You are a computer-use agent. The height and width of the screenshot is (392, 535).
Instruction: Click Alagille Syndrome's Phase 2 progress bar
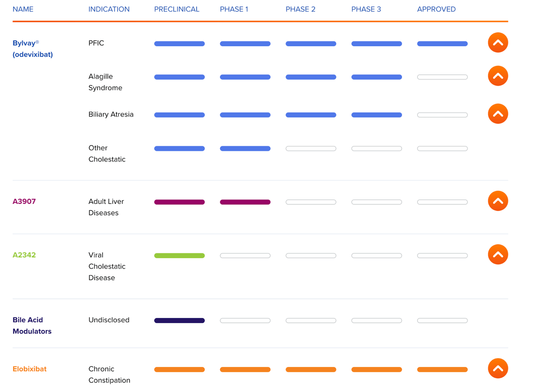pyautogui.click(x=311, y=77)
